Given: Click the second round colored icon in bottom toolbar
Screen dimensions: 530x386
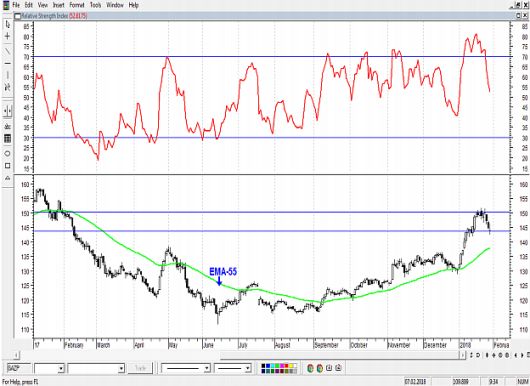Looking at the screenshot, I should 320,368.
